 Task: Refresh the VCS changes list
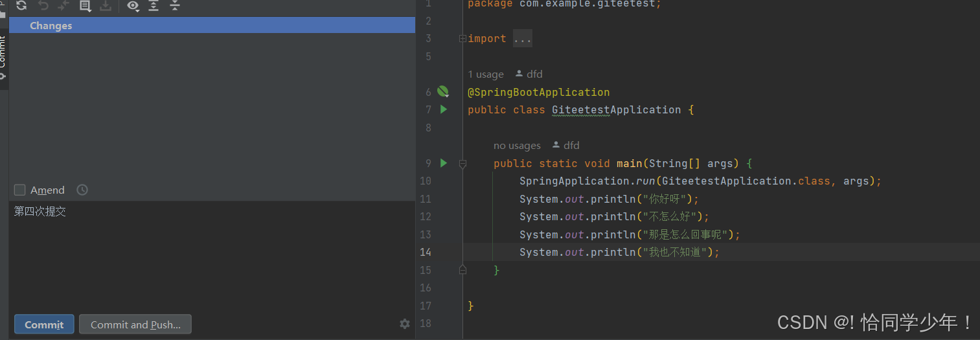tap(21, 6)
